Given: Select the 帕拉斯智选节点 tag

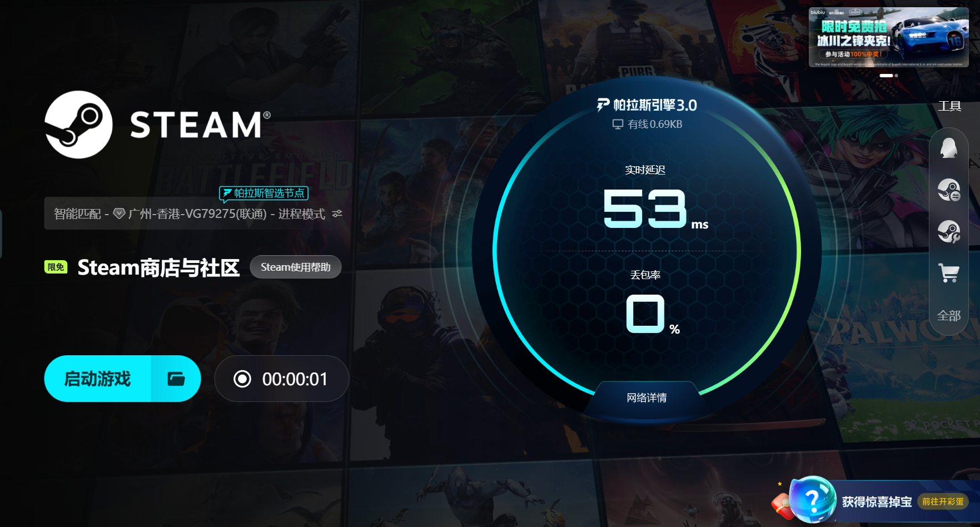Looking at the screenshot, I should [x=264, y=193].
